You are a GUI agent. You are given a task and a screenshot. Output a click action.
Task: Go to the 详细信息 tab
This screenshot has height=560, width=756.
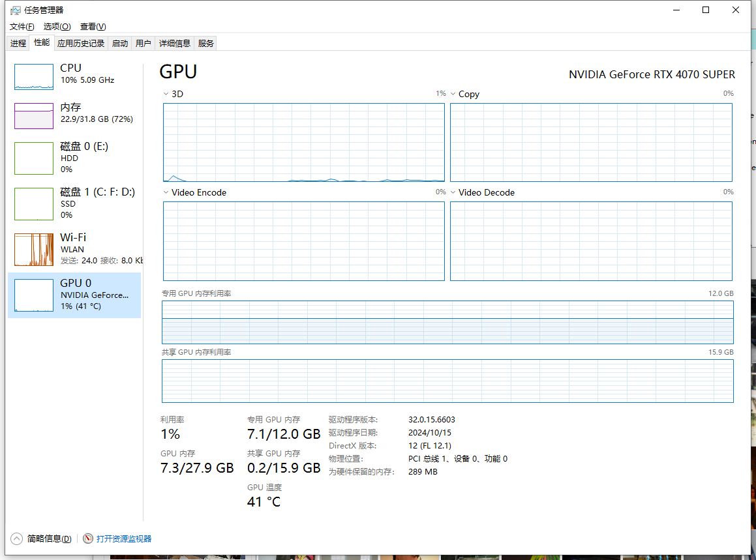(175, 44)
